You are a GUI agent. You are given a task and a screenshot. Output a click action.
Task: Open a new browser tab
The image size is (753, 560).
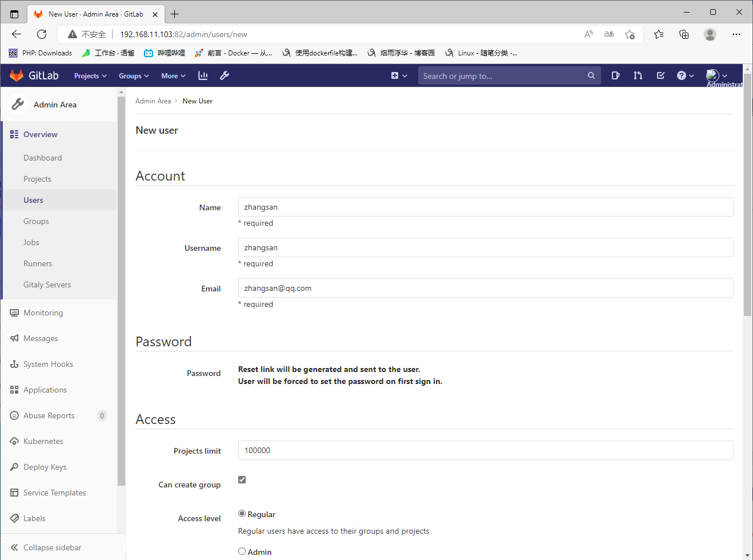(175, 14)
